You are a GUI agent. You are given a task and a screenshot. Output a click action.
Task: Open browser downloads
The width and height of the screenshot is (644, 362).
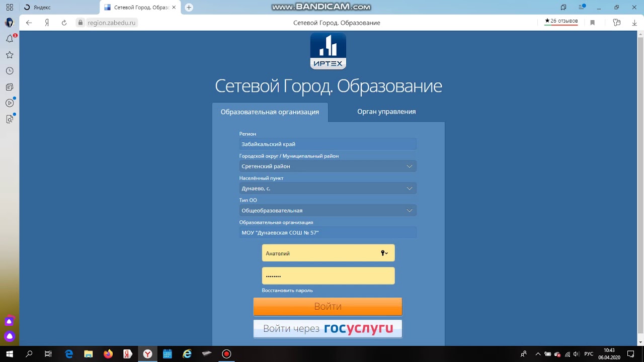(634, 23)
